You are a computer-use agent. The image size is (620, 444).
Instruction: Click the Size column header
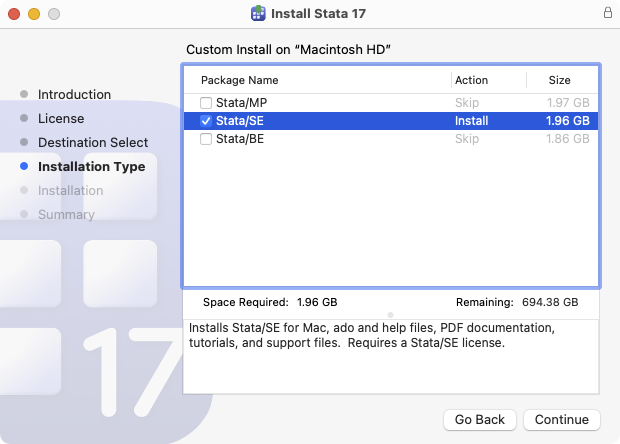(560, 80)
